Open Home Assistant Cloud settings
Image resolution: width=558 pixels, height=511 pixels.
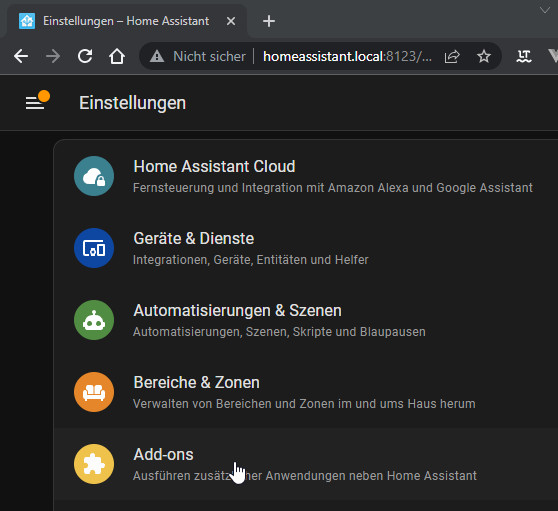click(x=306, y=176)
